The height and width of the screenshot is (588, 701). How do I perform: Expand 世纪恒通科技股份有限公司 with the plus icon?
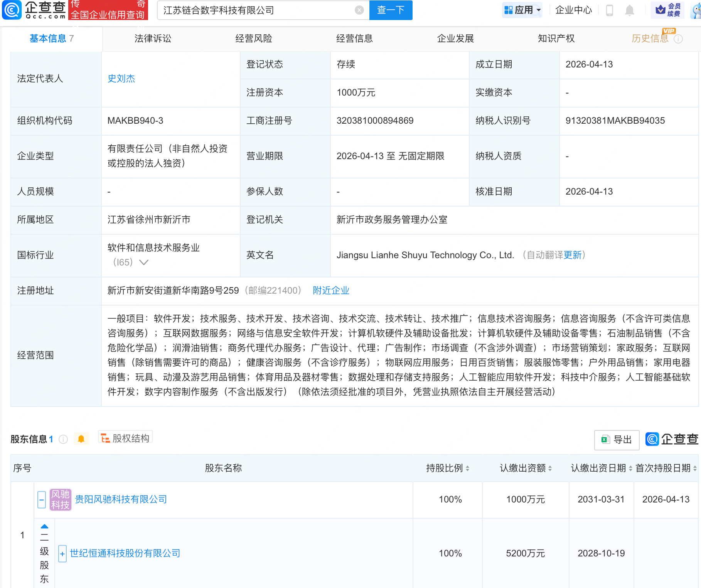62,554
